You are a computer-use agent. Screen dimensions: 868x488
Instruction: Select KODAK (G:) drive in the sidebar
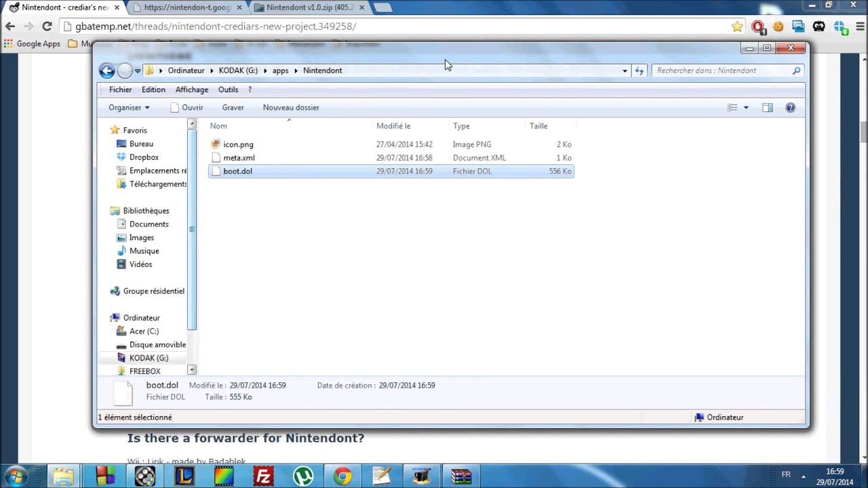click(149, 358)
